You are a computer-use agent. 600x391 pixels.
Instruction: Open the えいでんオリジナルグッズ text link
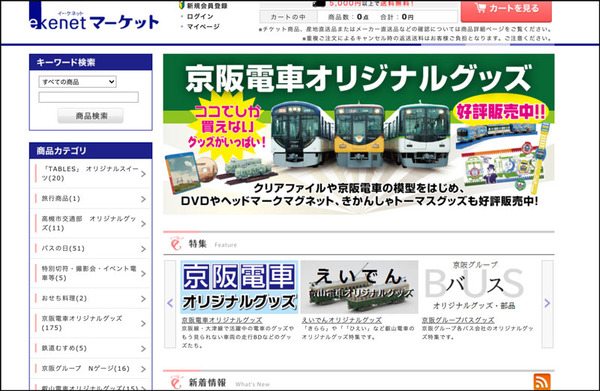pos(342,320)
